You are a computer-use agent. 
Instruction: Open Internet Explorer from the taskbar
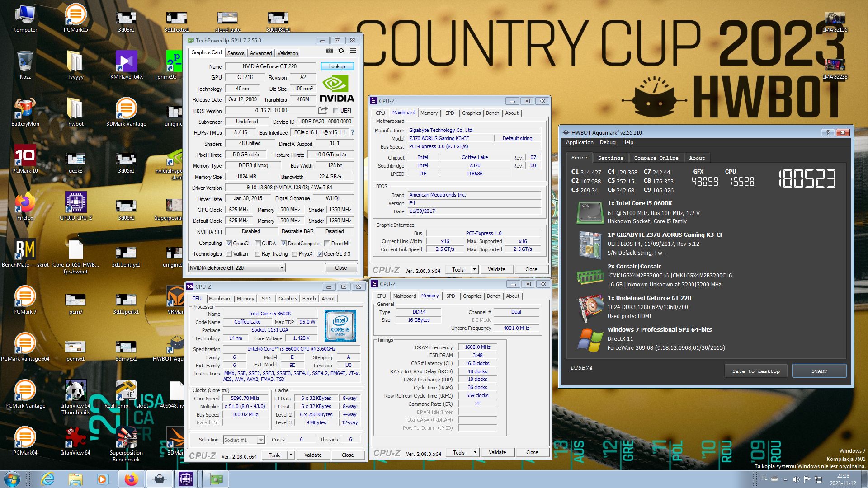[47, 479]
